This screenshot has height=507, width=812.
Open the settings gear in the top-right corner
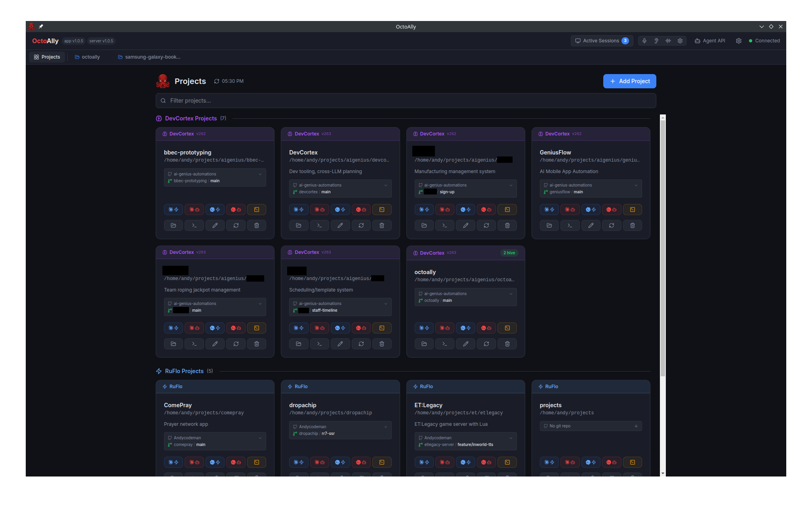click(738, 40)
